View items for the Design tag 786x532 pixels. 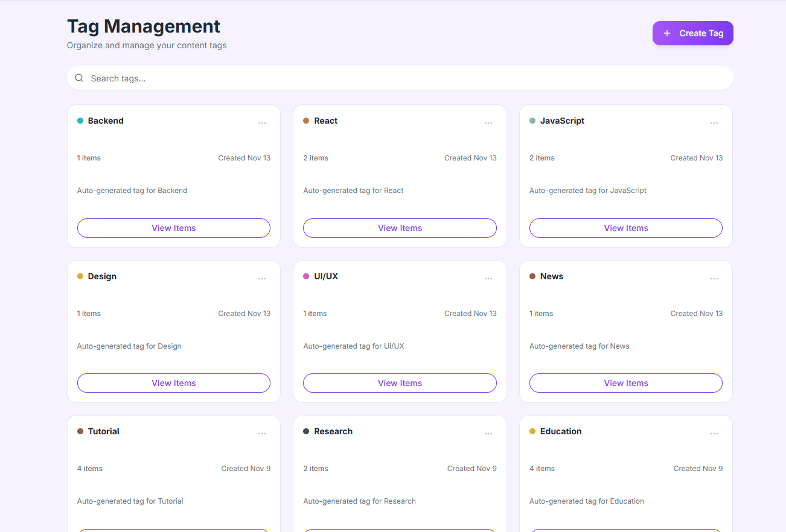[x=174, y=383]
